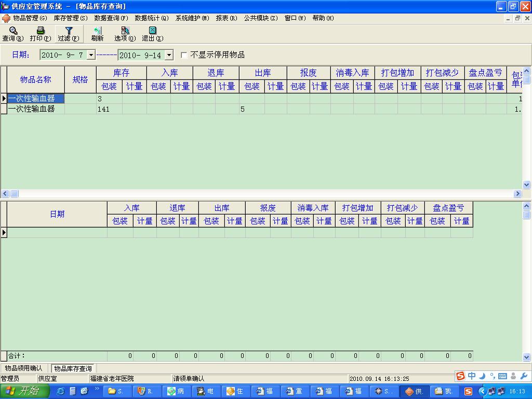Open the end date 2010-9-14 dropdown
532x399 pixels.
point(169,55)
